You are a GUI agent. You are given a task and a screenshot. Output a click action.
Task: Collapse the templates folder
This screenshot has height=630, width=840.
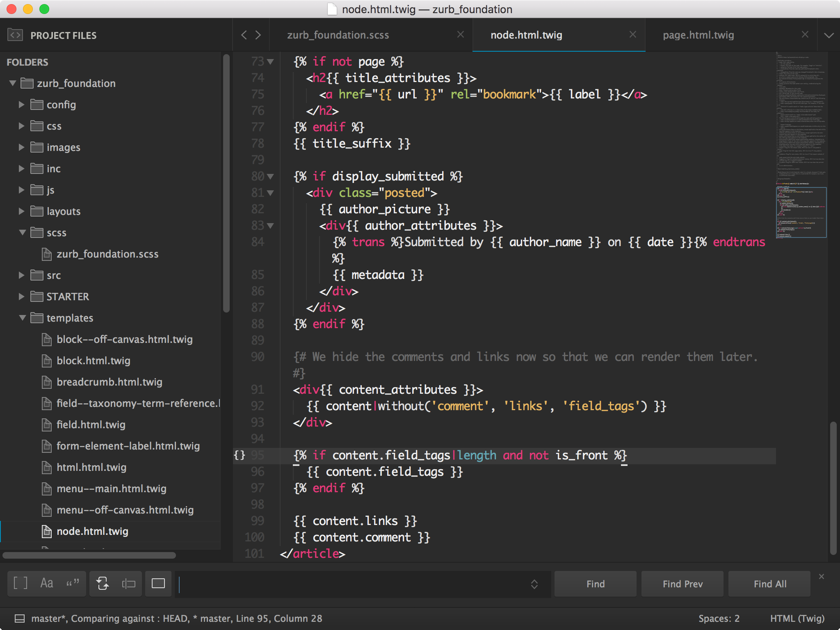pos(22,318)
